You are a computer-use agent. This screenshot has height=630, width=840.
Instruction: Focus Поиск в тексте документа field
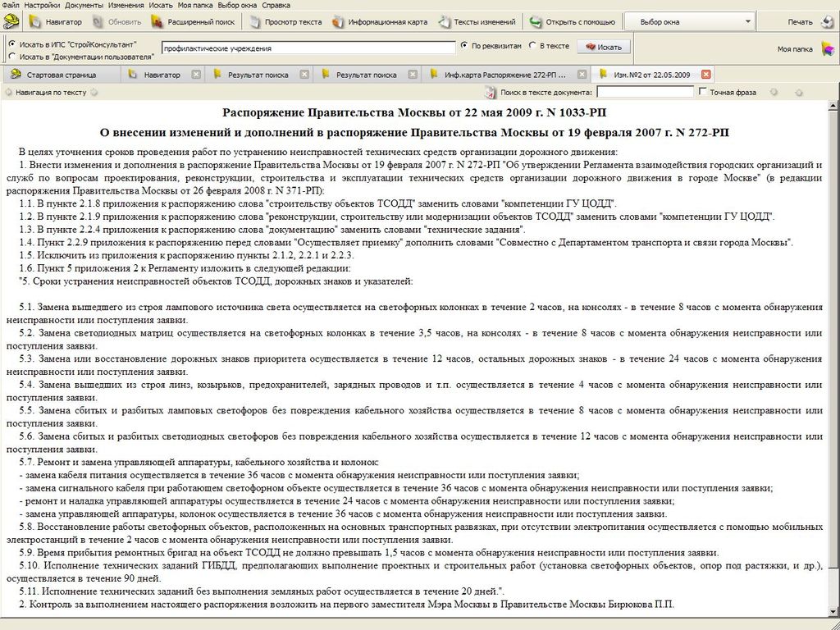pos(645,92)
